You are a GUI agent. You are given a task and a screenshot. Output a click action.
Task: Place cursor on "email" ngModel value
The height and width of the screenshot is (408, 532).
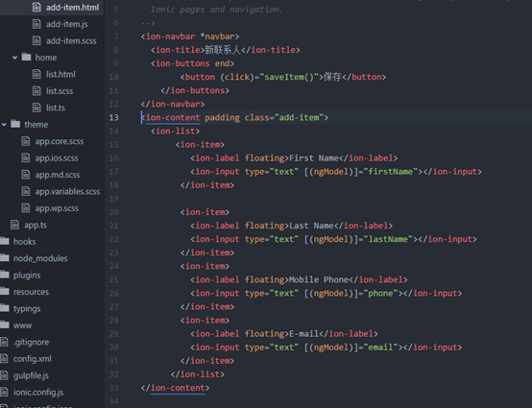380,348
